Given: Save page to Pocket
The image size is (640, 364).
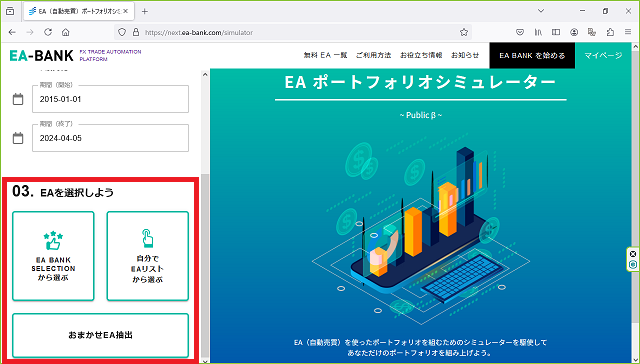Looking at the screenshot, I should (520, 32).
